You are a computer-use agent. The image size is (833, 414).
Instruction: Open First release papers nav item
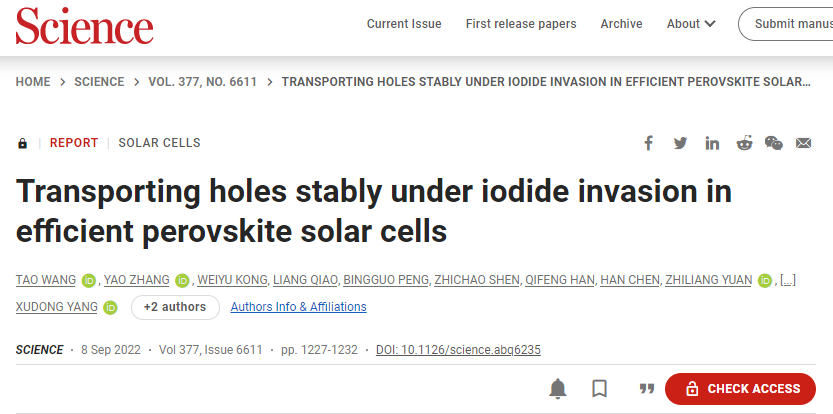pos(521,24)
